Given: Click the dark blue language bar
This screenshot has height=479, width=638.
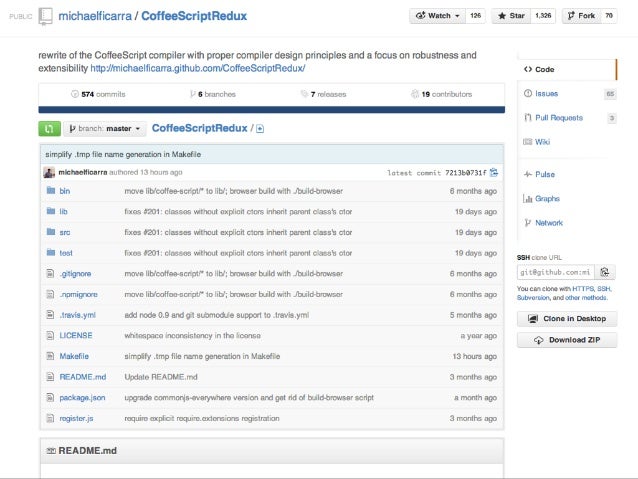Looking at the screenshot, I should point(271,109).
